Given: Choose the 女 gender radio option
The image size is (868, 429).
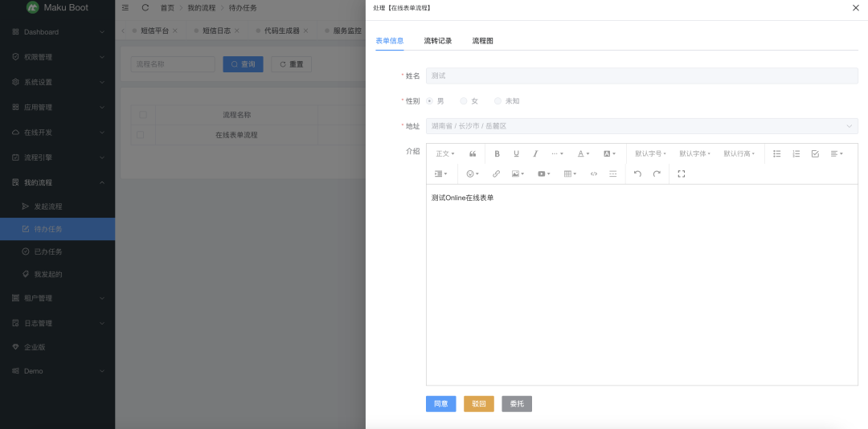Looking at the screenshot, I should (x=464, y=101).
